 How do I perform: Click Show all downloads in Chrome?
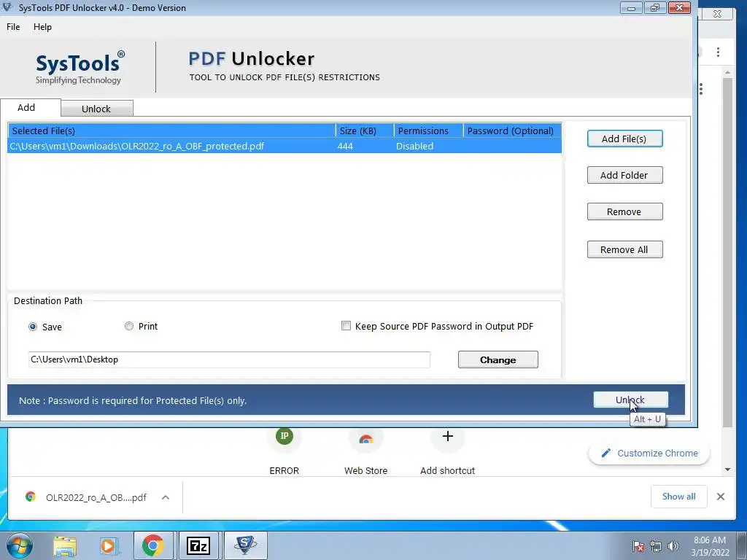pyautogui.click(x=679, y=497)
